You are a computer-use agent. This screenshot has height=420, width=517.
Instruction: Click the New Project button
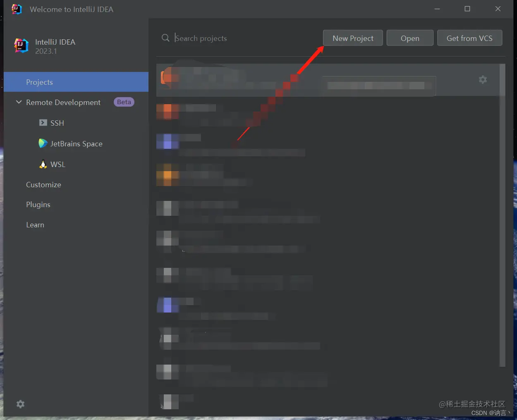click(353, 38)
